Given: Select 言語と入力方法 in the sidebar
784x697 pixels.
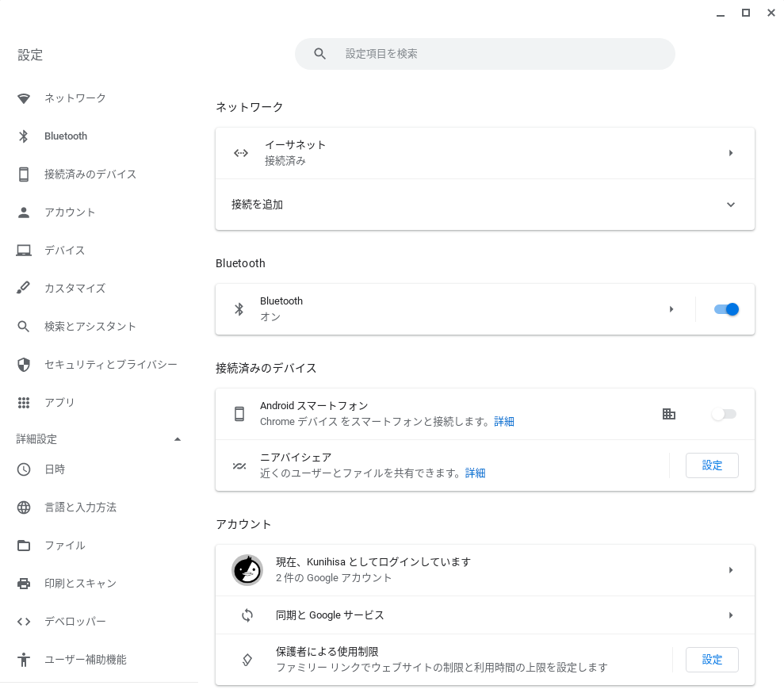Looking at the screenshot, I should point(80,507).
